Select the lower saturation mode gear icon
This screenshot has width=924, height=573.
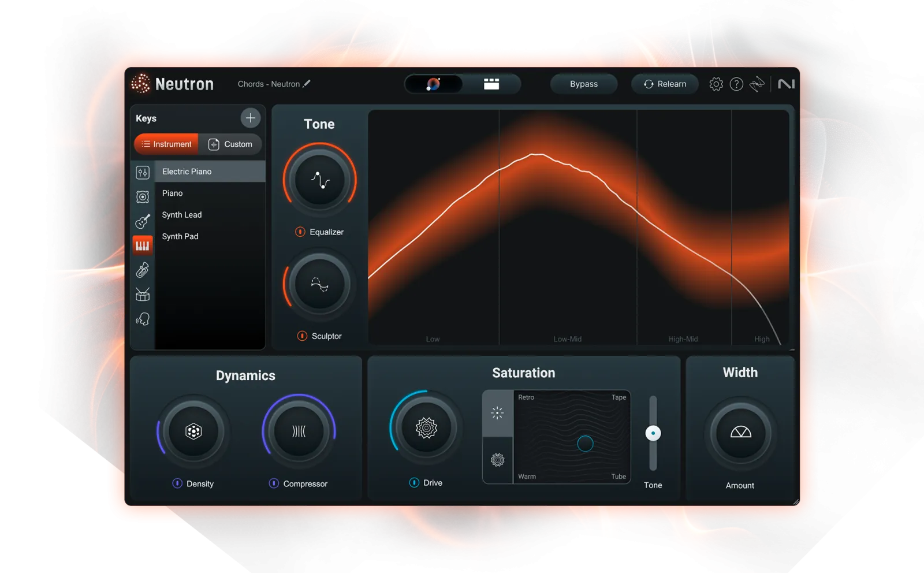(x=498, y=460)
